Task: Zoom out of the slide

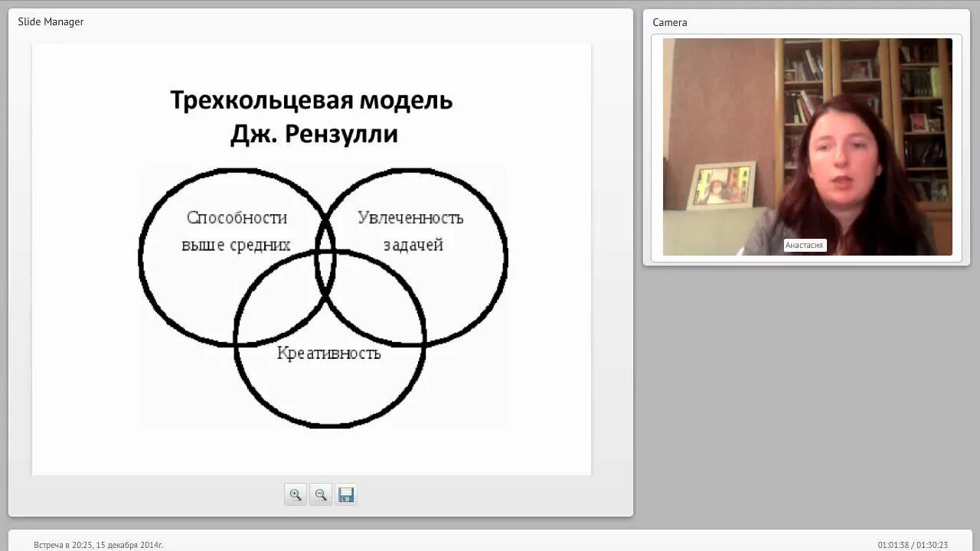Action: point(321,494)
